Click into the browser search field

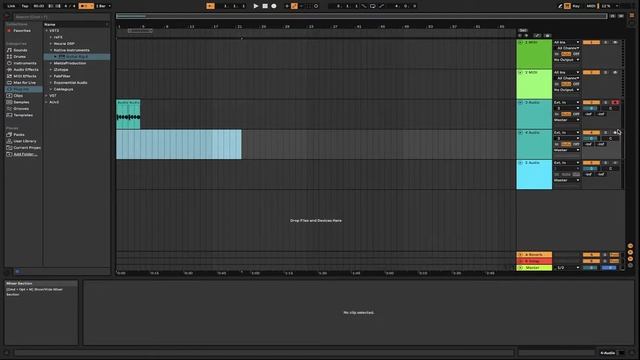tap(61, 17)
